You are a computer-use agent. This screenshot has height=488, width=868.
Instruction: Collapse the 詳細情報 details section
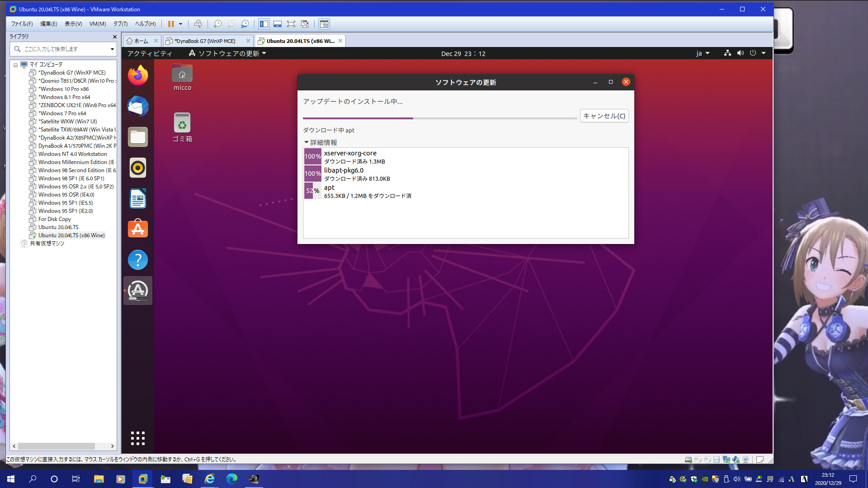tap(321, 142)
